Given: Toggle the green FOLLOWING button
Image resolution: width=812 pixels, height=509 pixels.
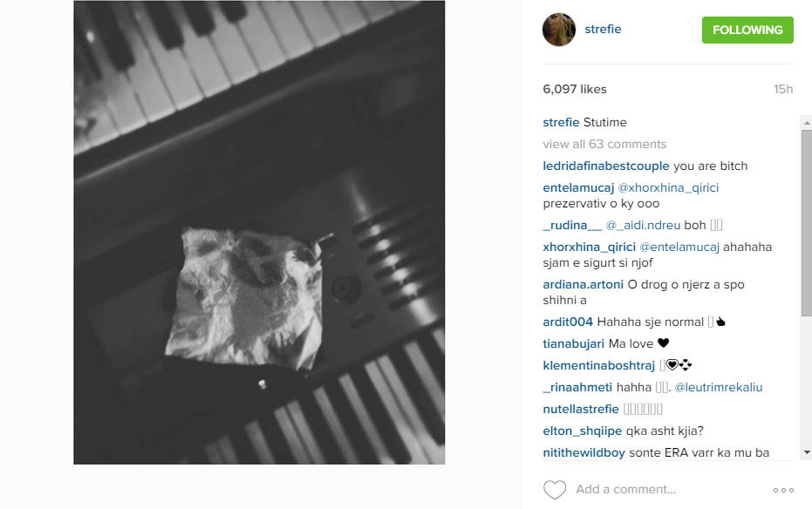Looking at the screenshot, I should tap(747, 30).
